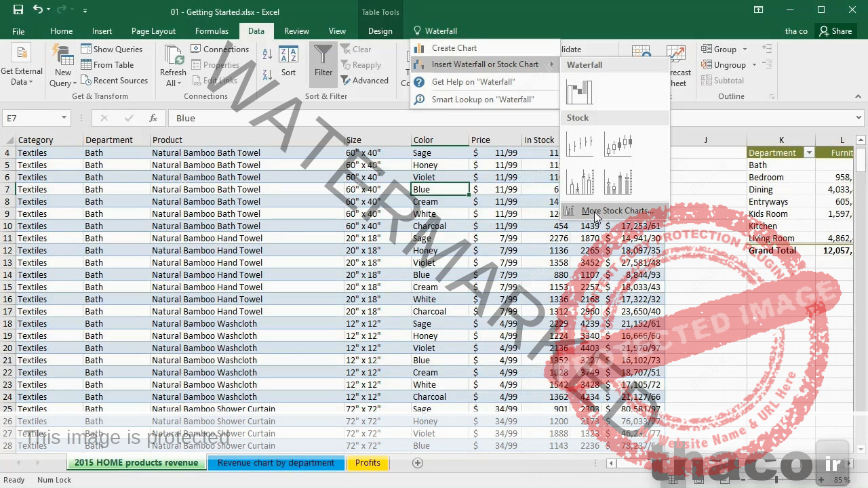The image size is (868, 488).
Task: Open the Department pivot filter dropdown
Action: coord(808,152)
